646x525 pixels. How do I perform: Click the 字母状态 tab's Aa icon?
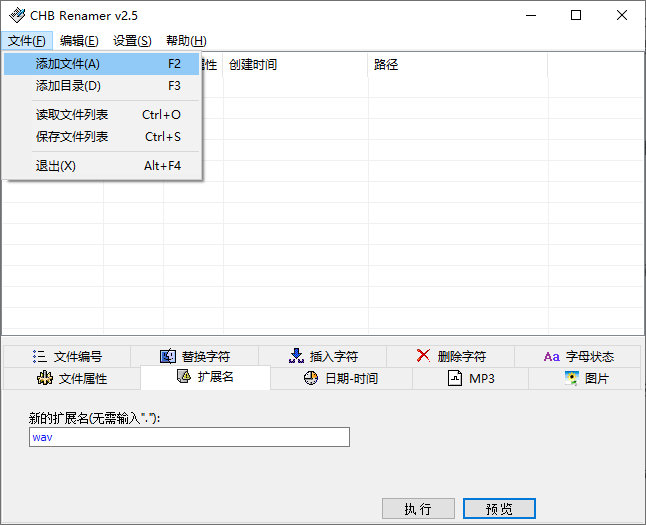tap(551, 357)
